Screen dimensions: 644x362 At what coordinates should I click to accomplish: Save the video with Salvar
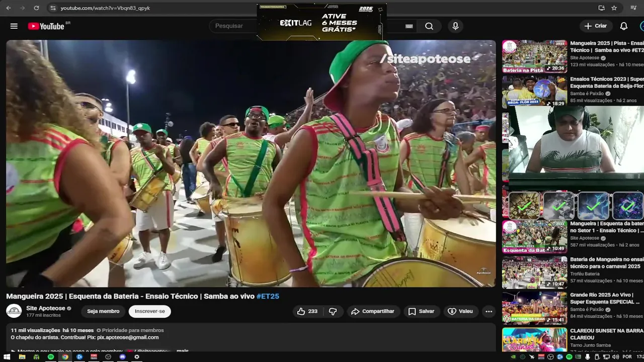pyautogui.click(x=421, y=311)
